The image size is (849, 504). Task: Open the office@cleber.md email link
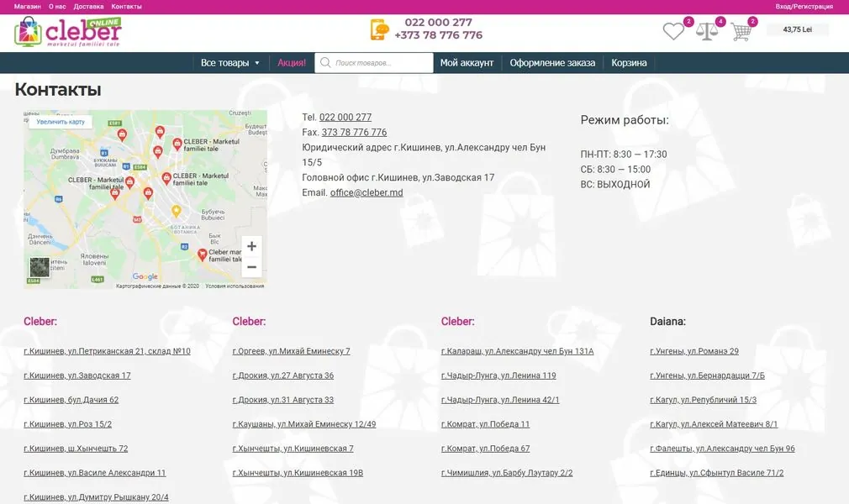point(366,192)
